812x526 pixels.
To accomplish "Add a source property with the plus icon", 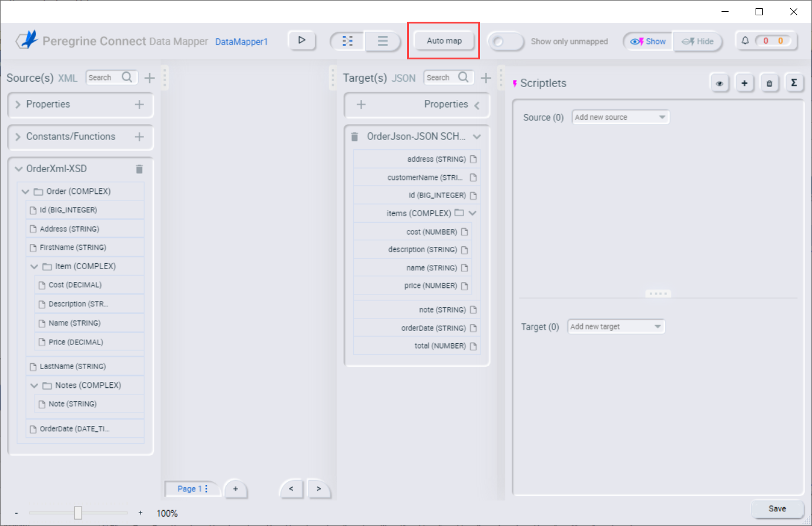I will 139,104.
